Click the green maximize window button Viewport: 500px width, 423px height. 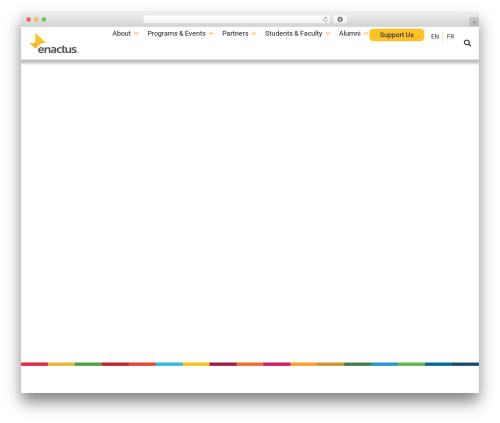pos(44,19)
